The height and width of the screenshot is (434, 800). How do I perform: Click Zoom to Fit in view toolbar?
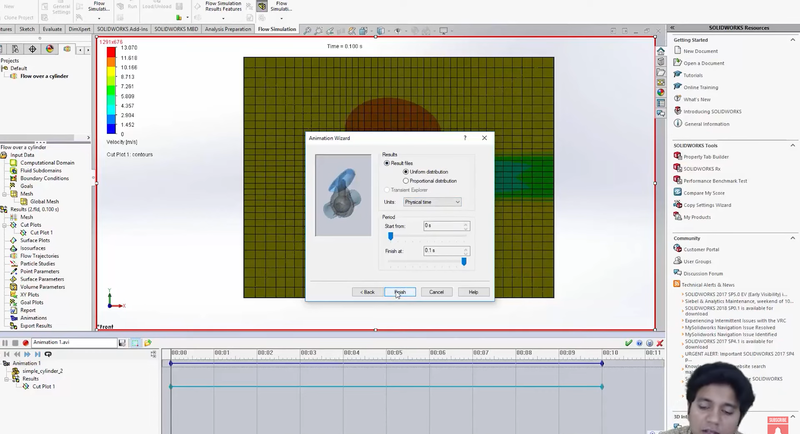307,31
